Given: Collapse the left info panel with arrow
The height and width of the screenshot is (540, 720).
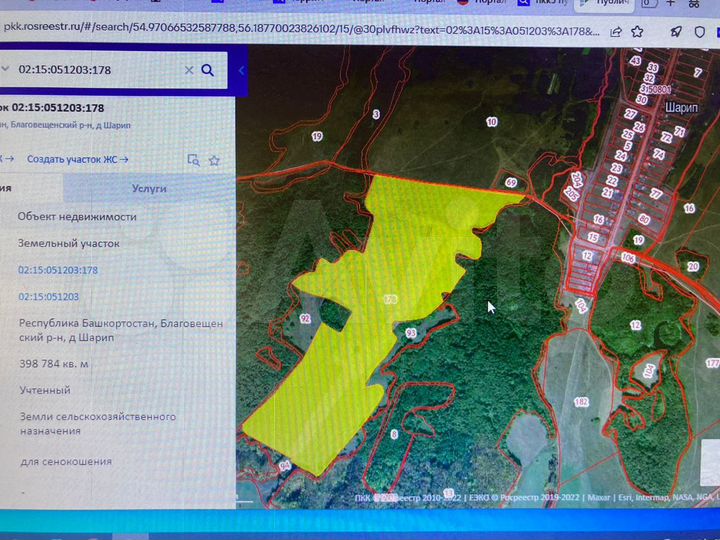Looking at the screenshot, I should 241,71.
